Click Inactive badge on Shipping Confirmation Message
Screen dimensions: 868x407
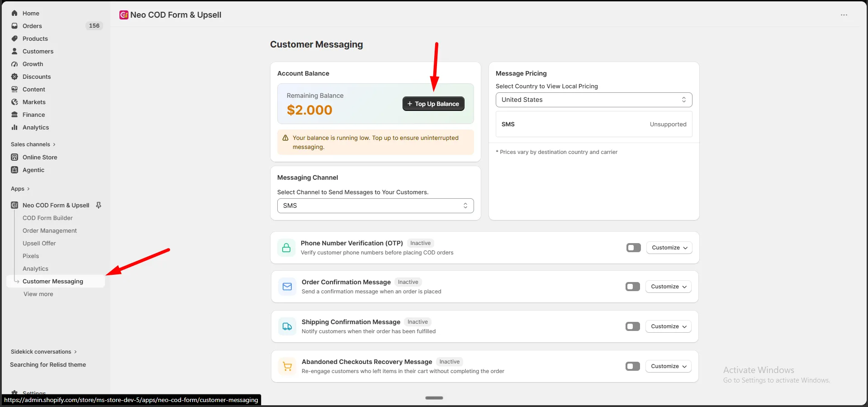pyautogui.click(x=417, y=322)
